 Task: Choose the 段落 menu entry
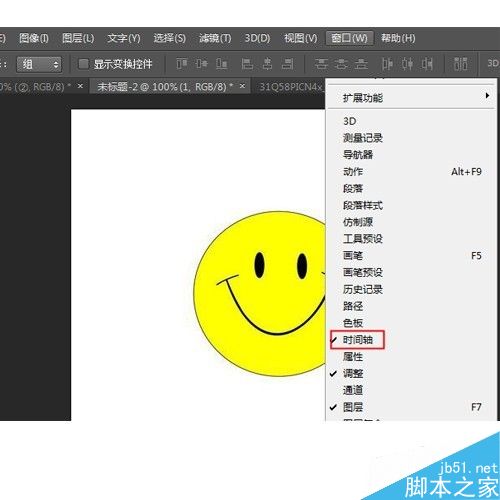(411, 188)
